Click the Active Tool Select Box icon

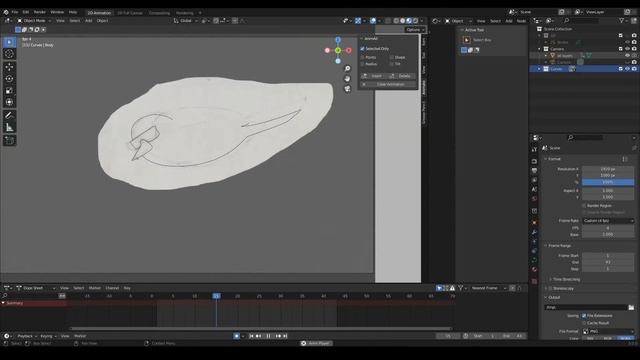coord(467,40)
